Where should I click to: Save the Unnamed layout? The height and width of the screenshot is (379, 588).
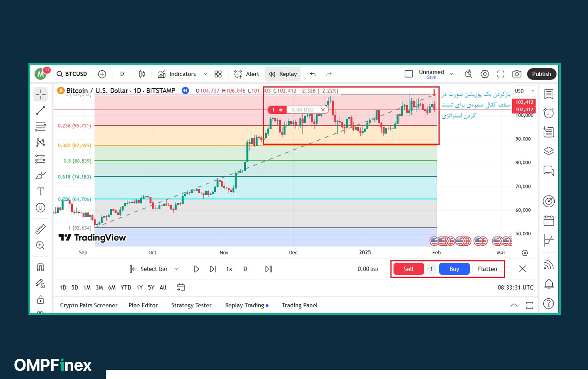[431, 77]
